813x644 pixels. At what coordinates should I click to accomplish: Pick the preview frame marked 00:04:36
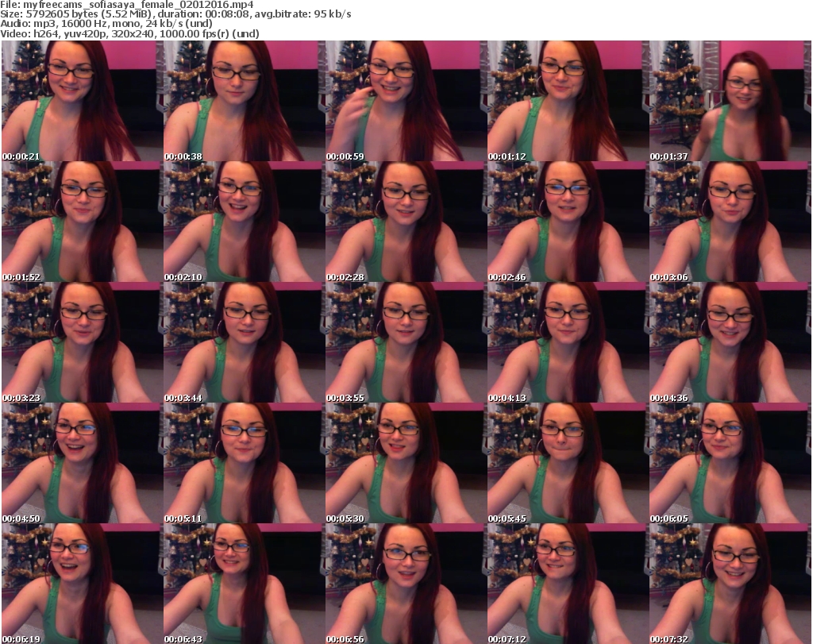tap(730, 342)
